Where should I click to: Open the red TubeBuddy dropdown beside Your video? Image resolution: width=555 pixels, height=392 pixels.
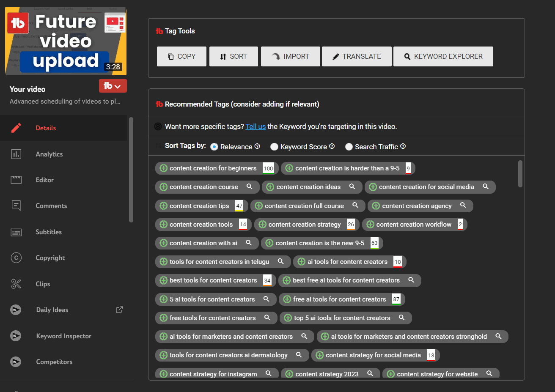(113, 85)
